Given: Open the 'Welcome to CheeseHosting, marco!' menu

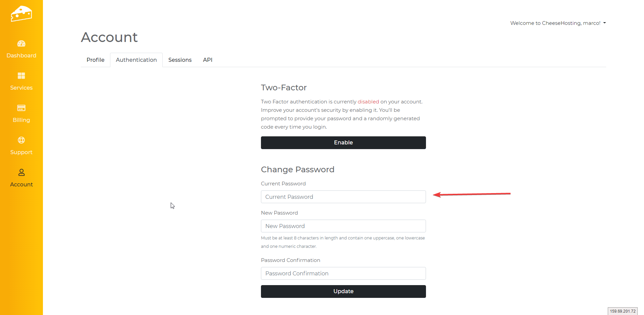Looking at the screenshot, I should click(555, 23).
